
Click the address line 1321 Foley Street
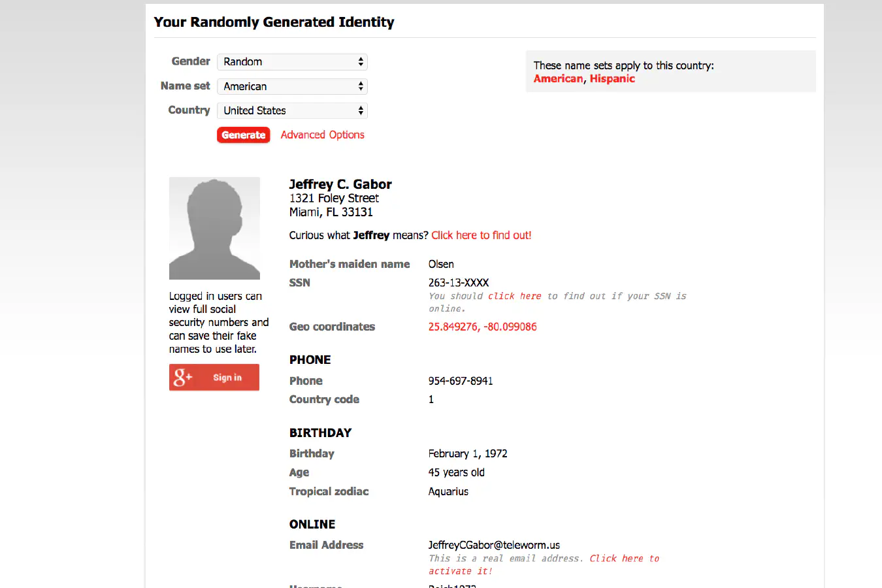tap(334, 198)
